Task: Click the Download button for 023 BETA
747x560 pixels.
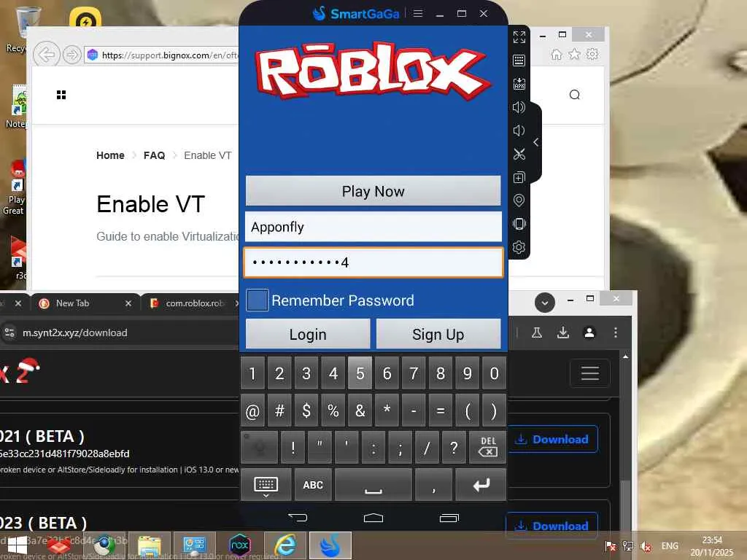Action: click(551, 525)
